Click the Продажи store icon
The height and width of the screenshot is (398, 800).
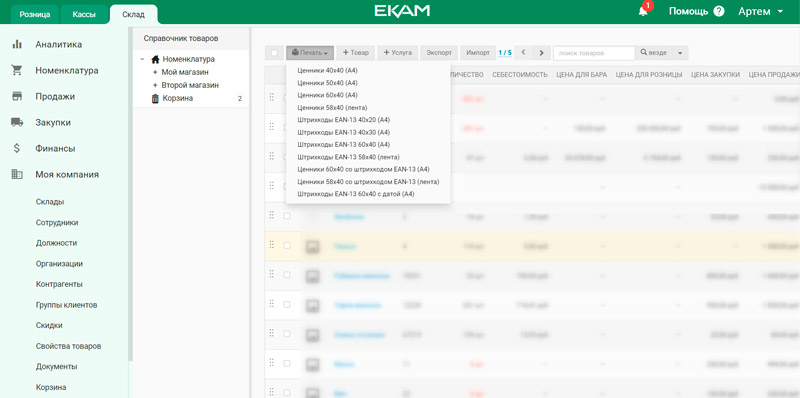[x=17, y=96]
